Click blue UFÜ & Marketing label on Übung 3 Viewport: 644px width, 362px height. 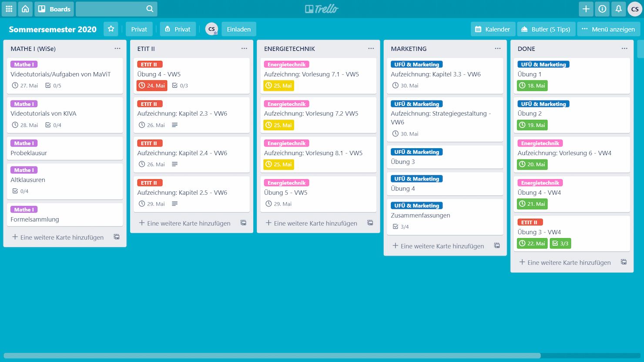[x=416, y=152]
